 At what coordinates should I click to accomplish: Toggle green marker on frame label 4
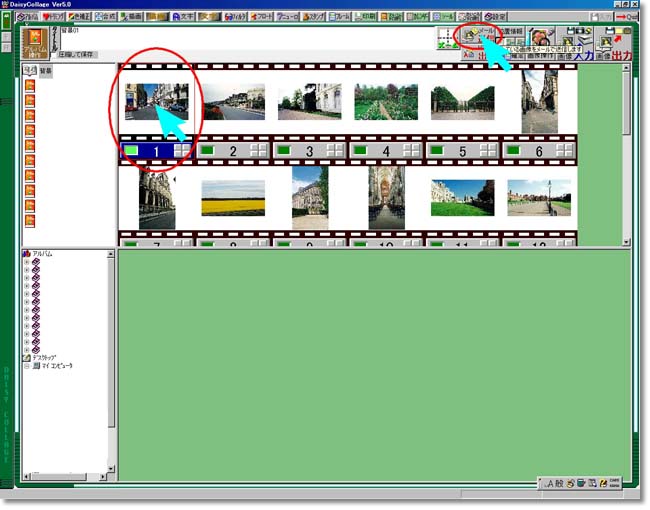click(x=360, y=150)
